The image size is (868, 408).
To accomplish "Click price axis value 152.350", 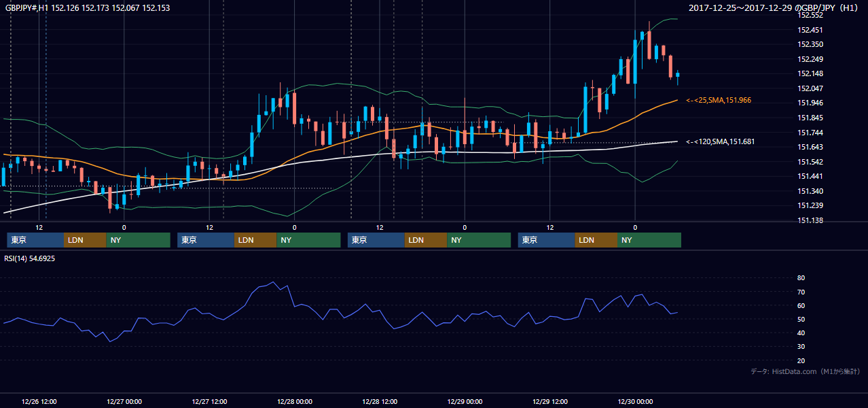I will pyautogui.click(x=810, y=44).
